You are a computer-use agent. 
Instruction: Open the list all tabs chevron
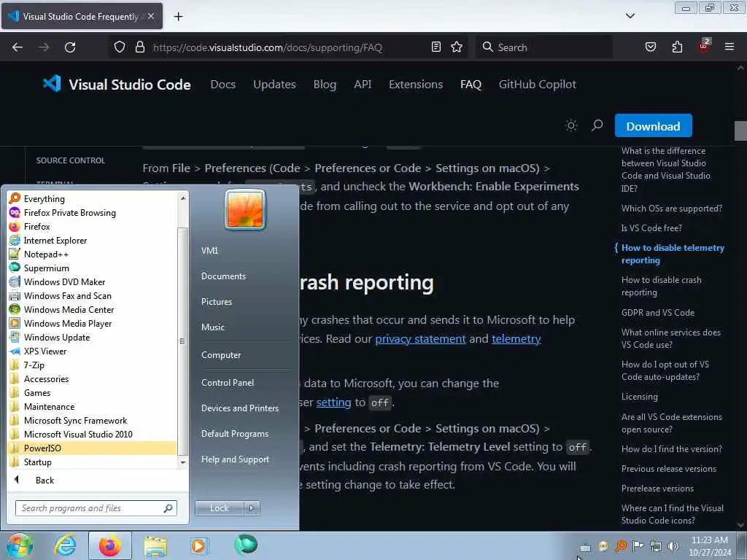[630, 16]
